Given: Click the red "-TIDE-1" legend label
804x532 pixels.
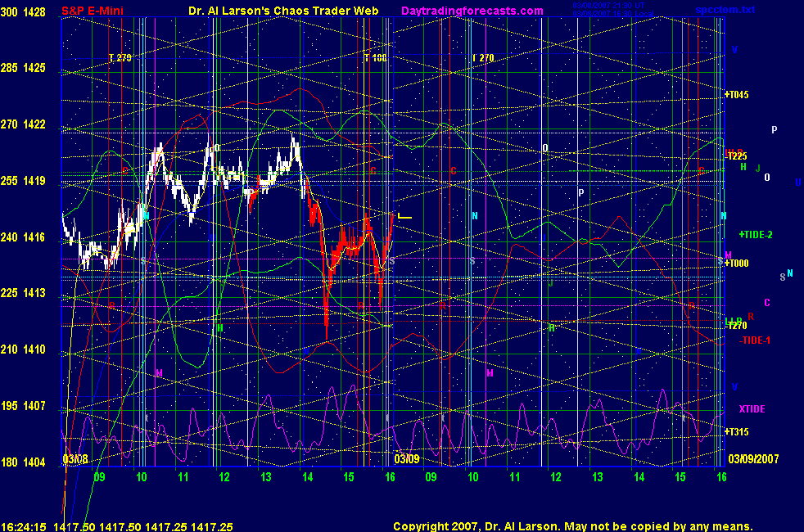Looking at the screenshot, I should pyautogui.click(x=755, y=340).
